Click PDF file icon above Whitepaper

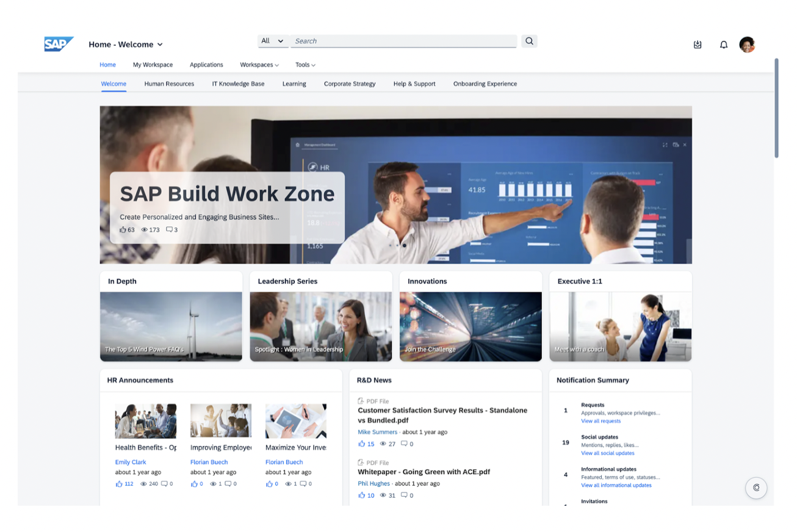pyautogui.click(x=361, y=462)
